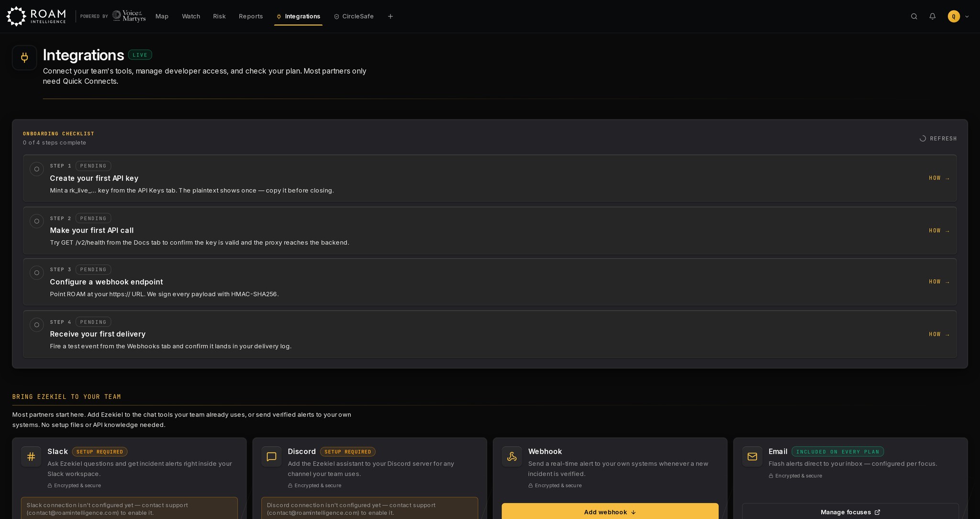This screenshot has width=980, height=519.
Task: Click the Discord chat bubble icon
Action: tap(271, 457)
